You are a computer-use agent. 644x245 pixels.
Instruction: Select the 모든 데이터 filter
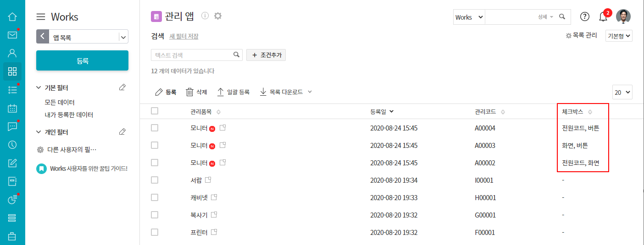point(60,102)
